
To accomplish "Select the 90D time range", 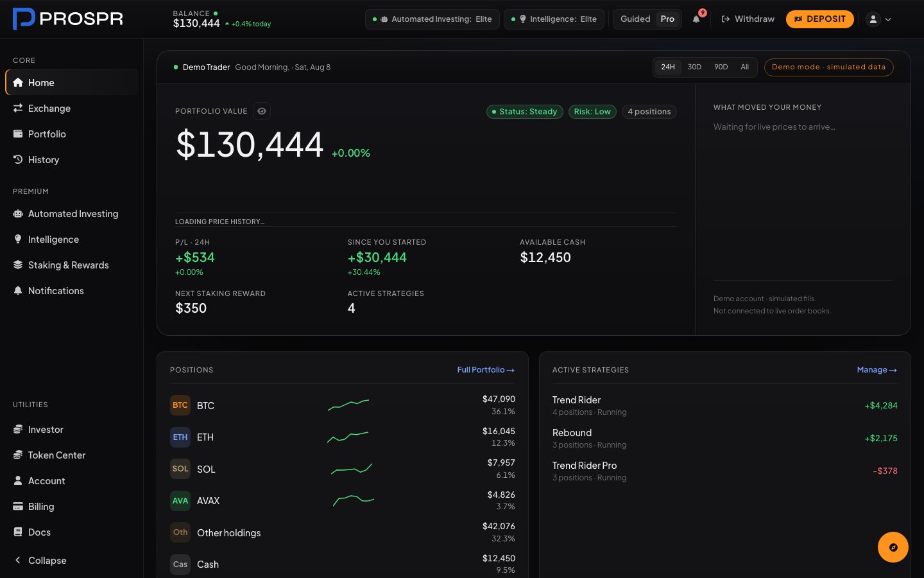I will 721,67.
